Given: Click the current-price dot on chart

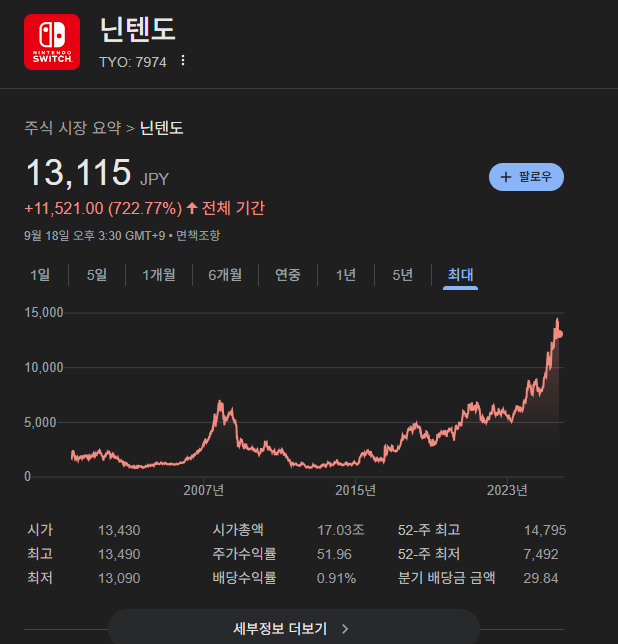Looking at the screenshot, I should tap(559, 334).
